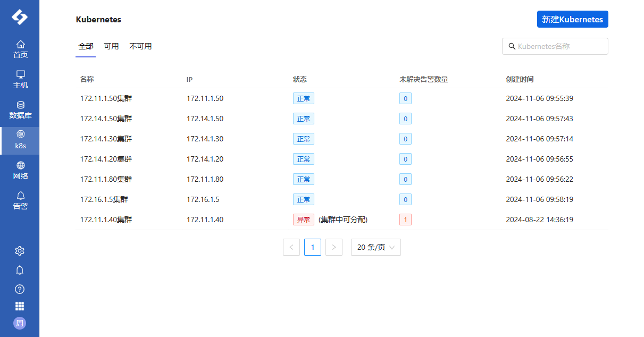Switch to the 全部 tab
The width and height of the screenshot is (644, 337).
coord(86,46)
